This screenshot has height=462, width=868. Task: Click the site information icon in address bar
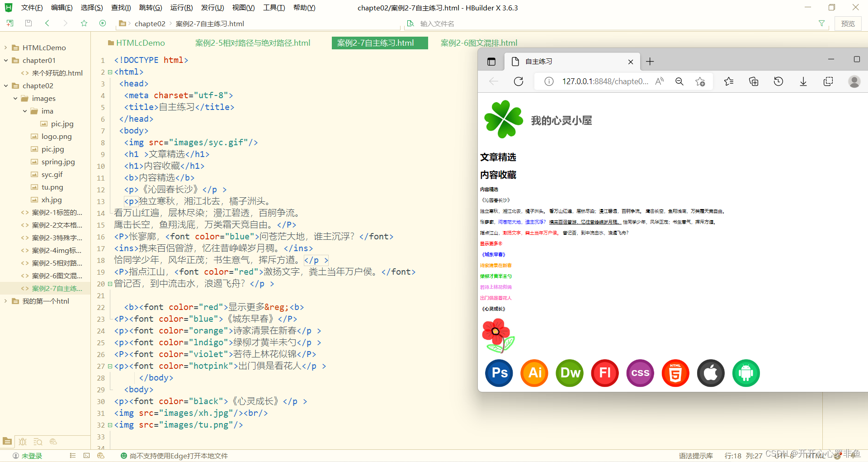click(x=549, y=81)
